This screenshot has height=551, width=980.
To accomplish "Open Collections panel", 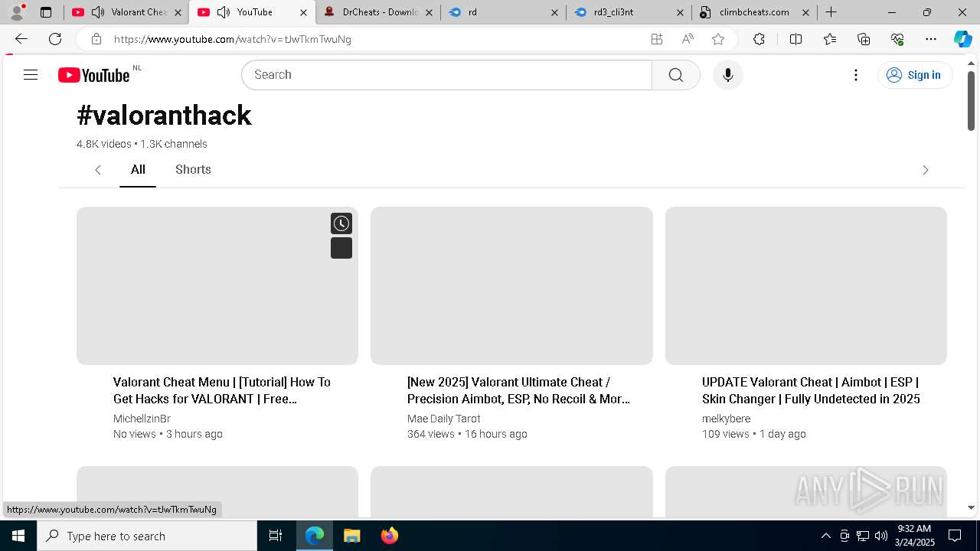I will pos(864,39).
